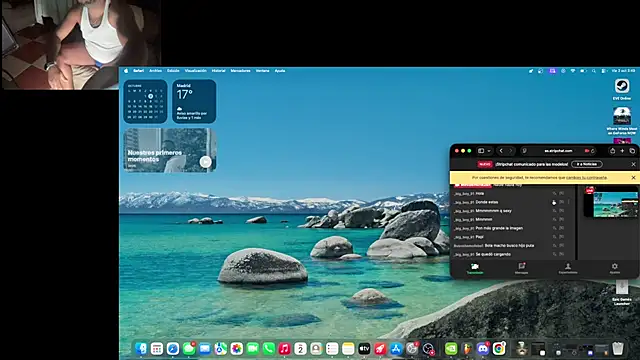
Task: Open Reminders from the dock
Action: coord(332,349)
